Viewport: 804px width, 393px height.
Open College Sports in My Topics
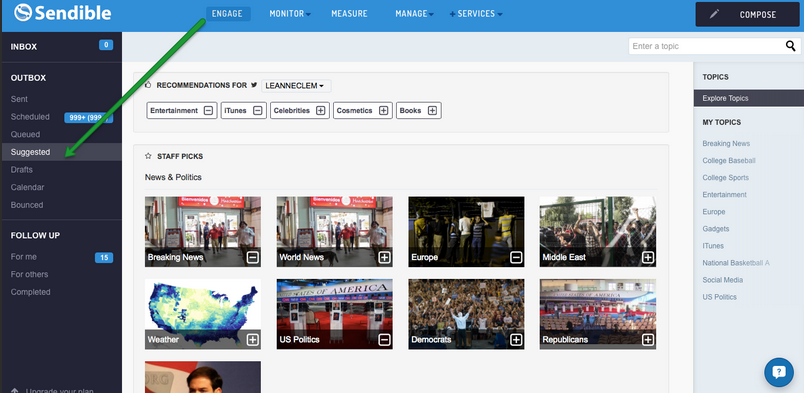click(x=726, y=178)
